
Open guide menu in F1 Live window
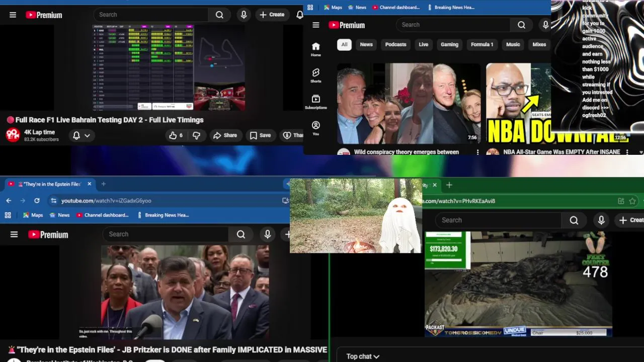(x=13, y=15)
